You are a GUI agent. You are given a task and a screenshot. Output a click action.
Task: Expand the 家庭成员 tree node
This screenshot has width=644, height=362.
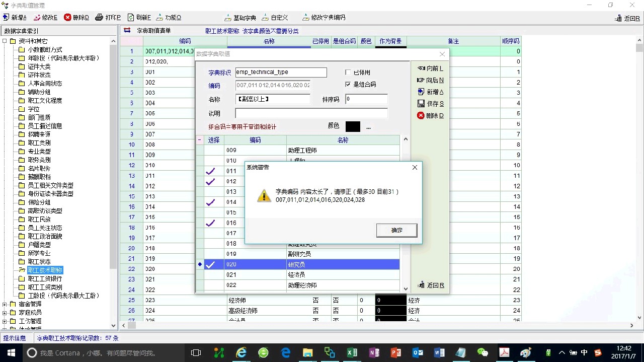pos(5,313)
